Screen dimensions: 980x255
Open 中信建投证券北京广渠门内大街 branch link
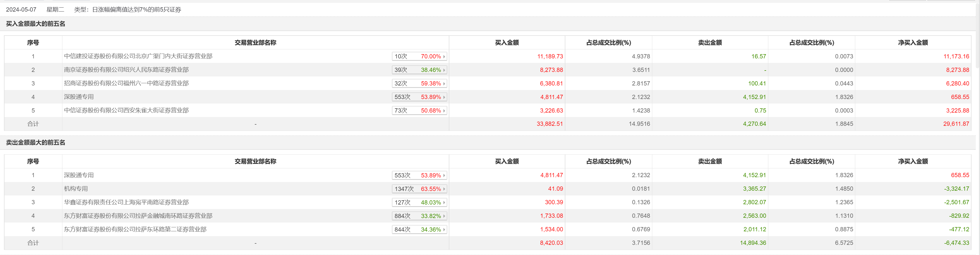[138, 56]
